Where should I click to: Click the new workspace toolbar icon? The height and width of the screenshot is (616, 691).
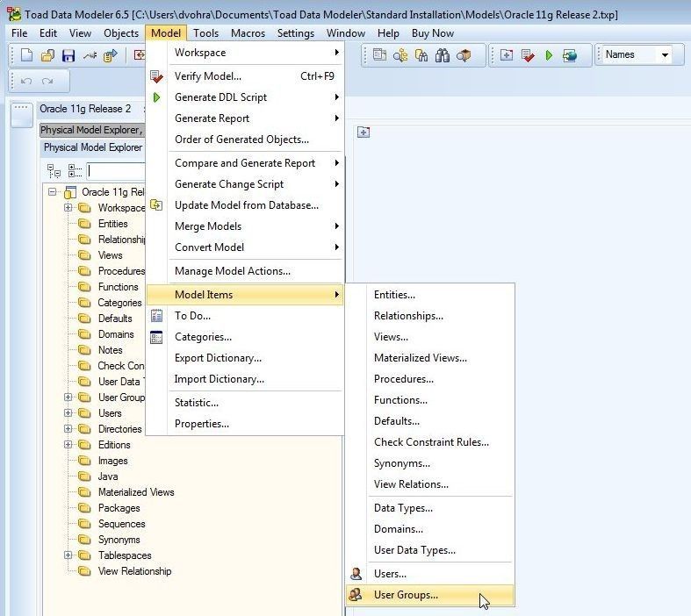click(x=507, y=55)
